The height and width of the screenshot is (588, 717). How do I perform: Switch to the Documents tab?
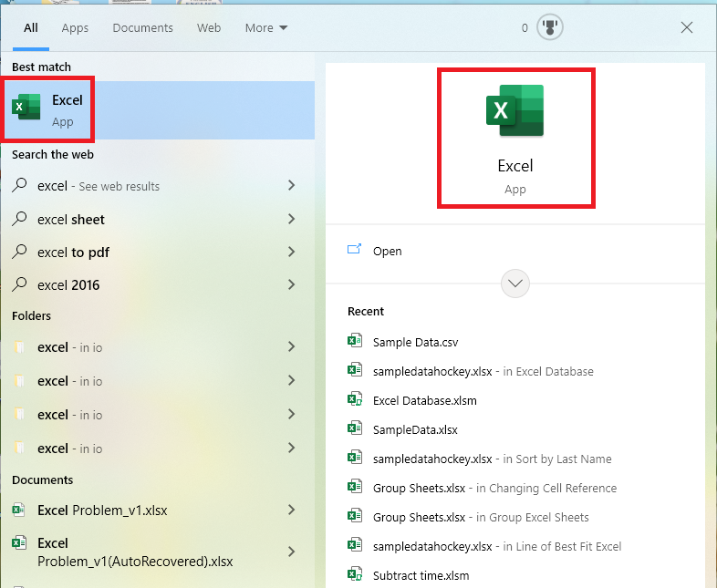(x=142, y=28)
